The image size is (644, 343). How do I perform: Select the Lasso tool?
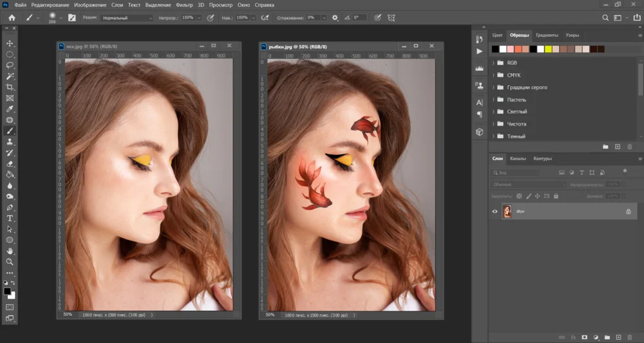(x=10, y=65)
